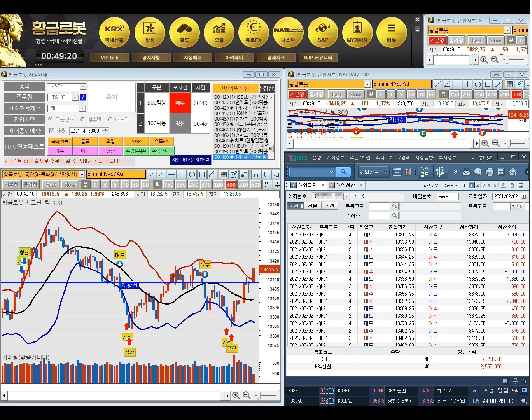Open color palette in main signal chart toolbar
Viewport: 532px width, 420px height.
tap(224, 174)
